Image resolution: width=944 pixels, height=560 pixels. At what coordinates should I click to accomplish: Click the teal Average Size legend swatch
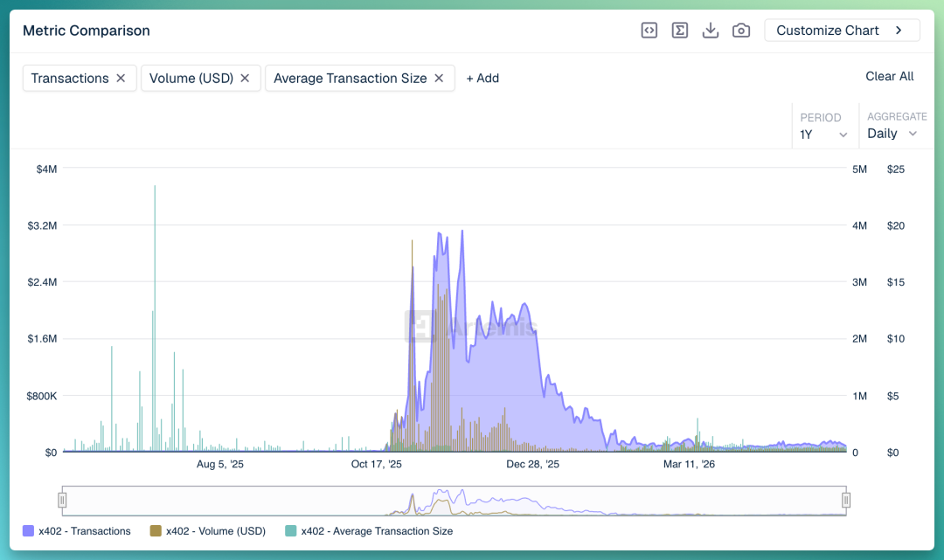[x=290, y=531]
